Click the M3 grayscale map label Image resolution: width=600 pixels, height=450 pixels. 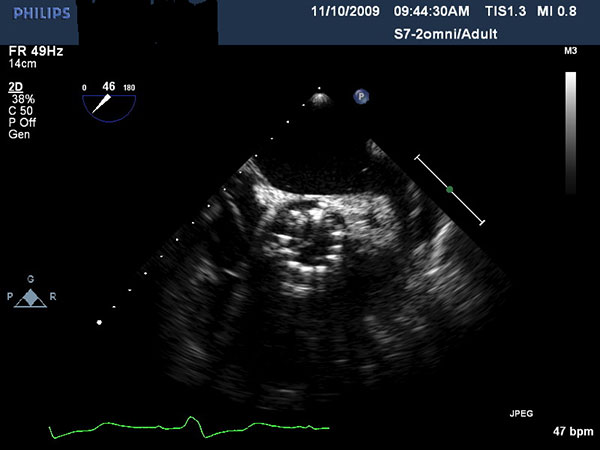point(571,50)
